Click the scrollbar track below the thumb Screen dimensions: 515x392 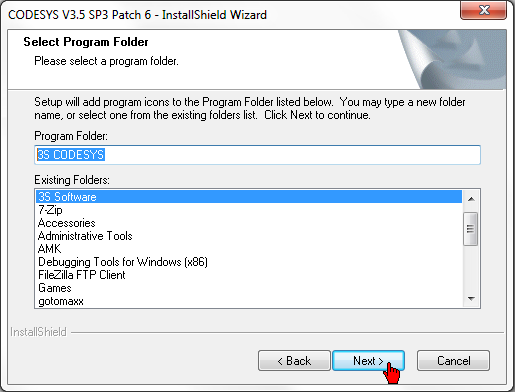[471, 268]
